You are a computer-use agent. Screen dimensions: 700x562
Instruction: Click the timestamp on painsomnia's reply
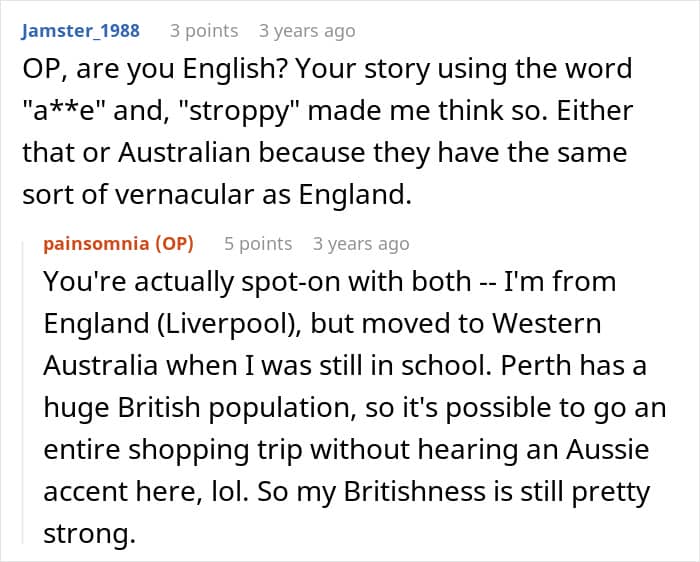tap(361, 244)
